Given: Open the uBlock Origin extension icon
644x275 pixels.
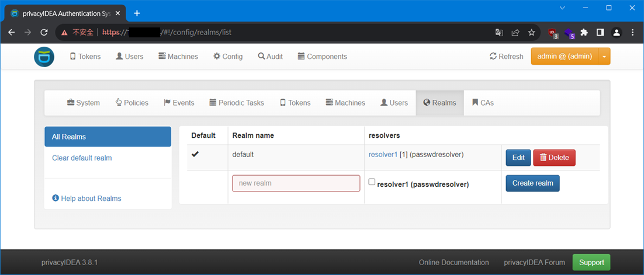Looking at the screenshot, I should (553, 33).
